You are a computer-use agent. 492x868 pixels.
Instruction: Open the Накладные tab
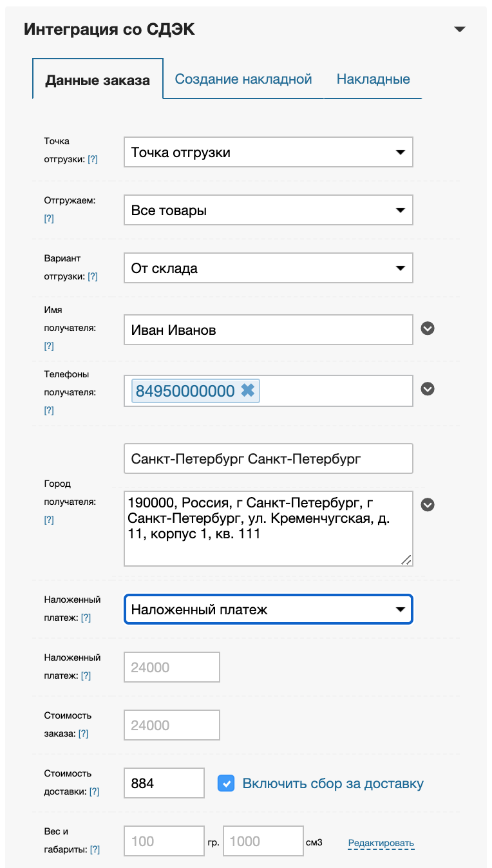374,79
